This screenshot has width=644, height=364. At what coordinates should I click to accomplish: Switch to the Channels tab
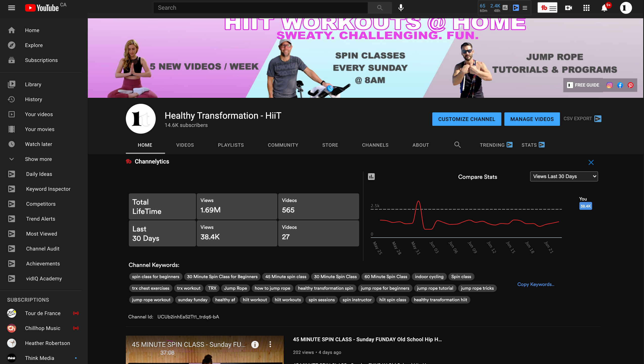click(375, 145)
